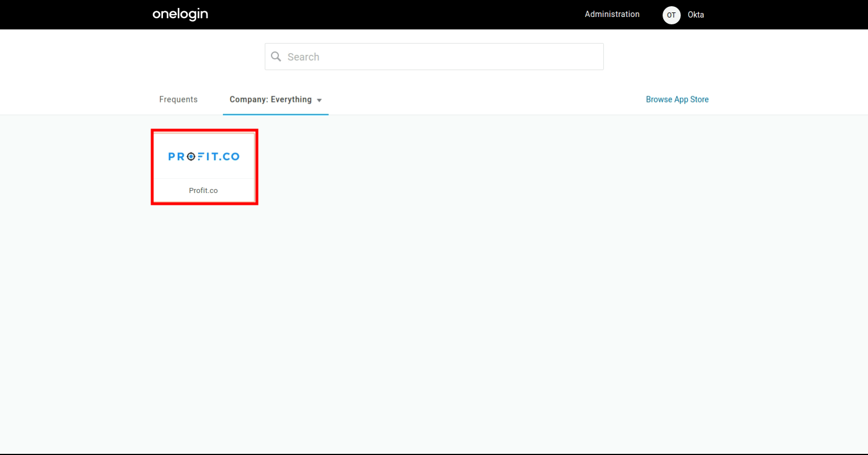Select the Company: Everything tab

[276, 100]
